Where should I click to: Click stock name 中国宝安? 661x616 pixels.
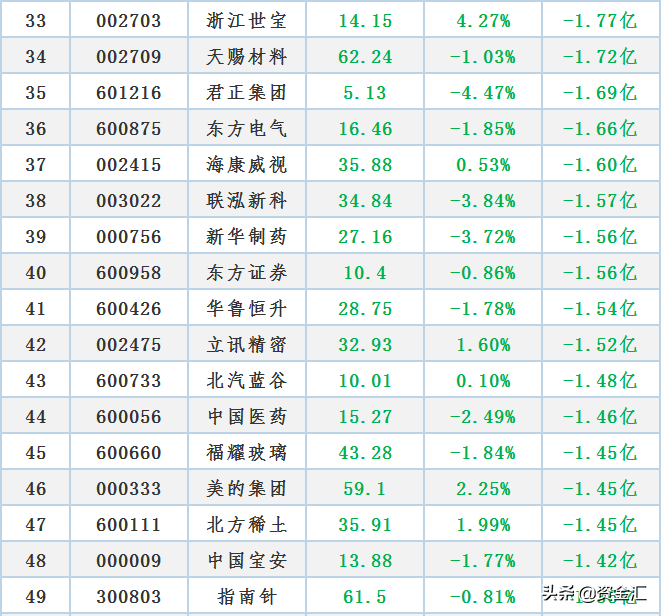[247, 561]
